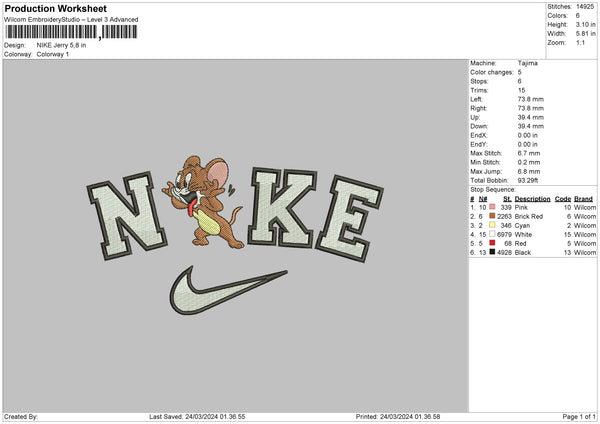
Task: Click the embroidered letter K
Action: [x=282, y=207]
